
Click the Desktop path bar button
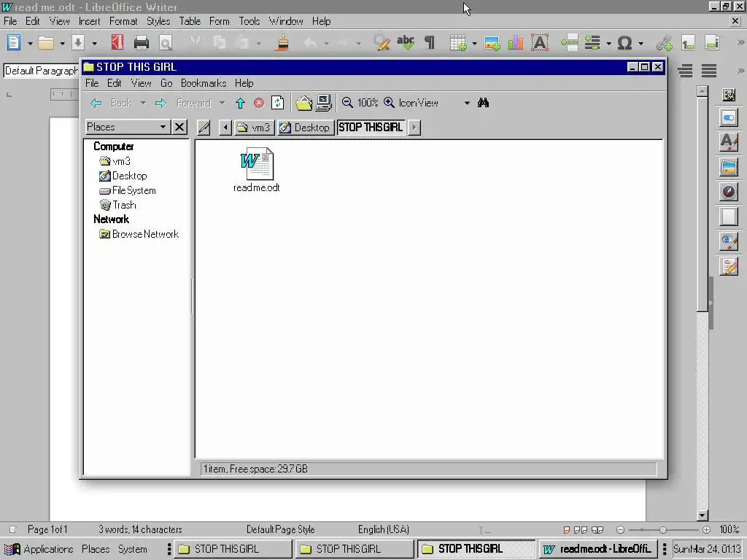click(305, 128)
